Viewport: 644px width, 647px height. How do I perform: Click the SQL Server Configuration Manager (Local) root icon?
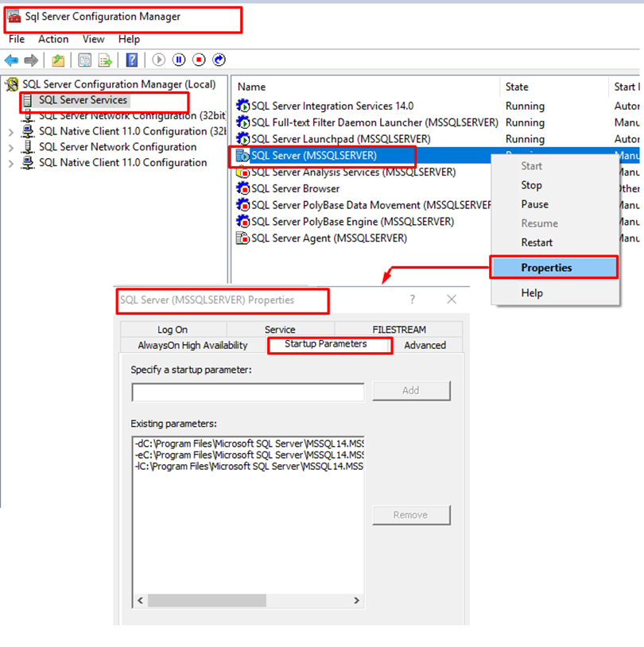click(12, 84)
